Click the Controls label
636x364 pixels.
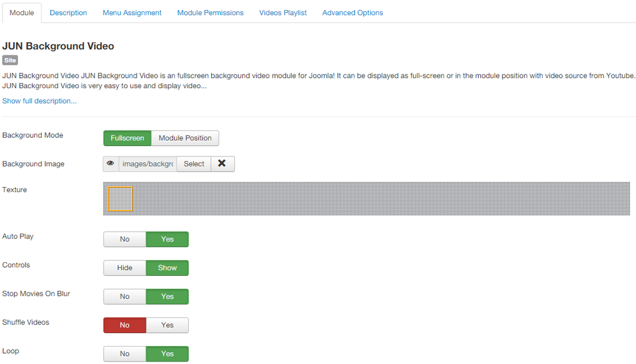tap(16, 265)
